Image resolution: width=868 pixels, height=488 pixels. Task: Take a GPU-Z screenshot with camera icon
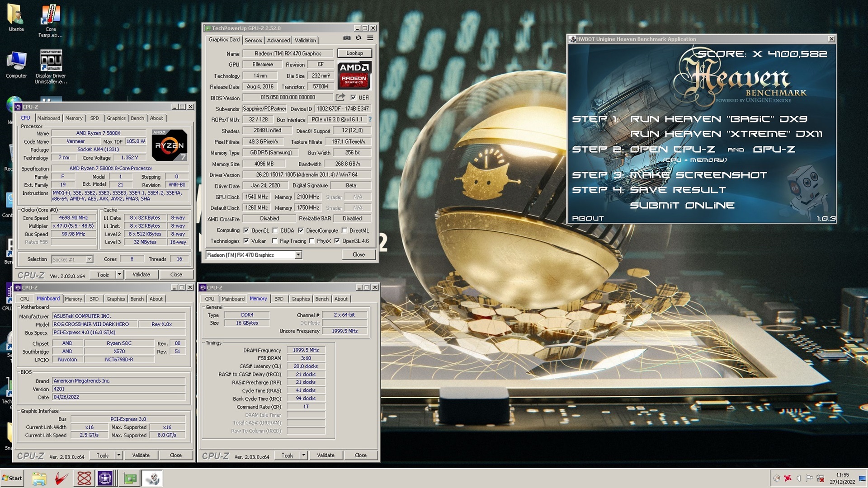(347, 38)
